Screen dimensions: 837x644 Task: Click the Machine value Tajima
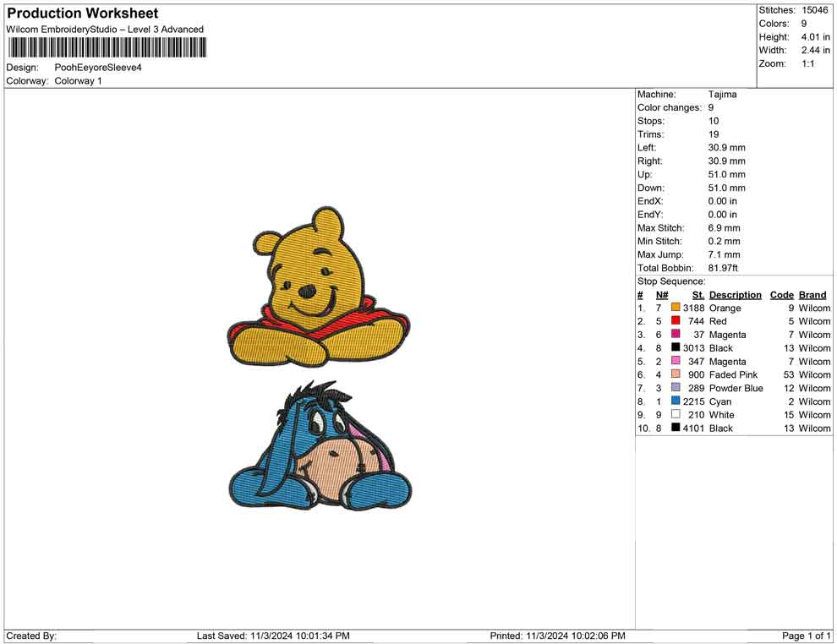coord(722,95)
